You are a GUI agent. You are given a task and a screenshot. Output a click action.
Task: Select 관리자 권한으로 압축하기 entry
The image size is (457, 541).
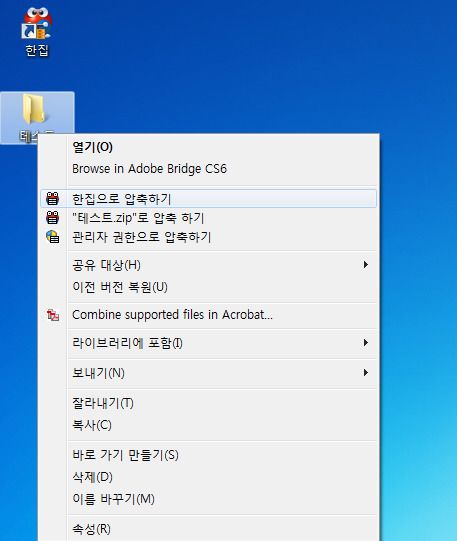coord(208,237)
